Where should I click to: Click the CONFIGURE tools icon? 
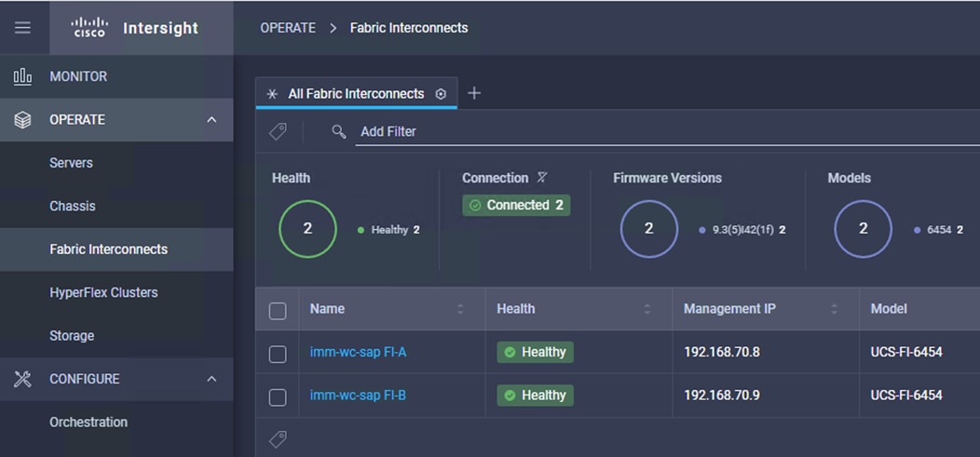pyautogui.click(x=22, y=379)
